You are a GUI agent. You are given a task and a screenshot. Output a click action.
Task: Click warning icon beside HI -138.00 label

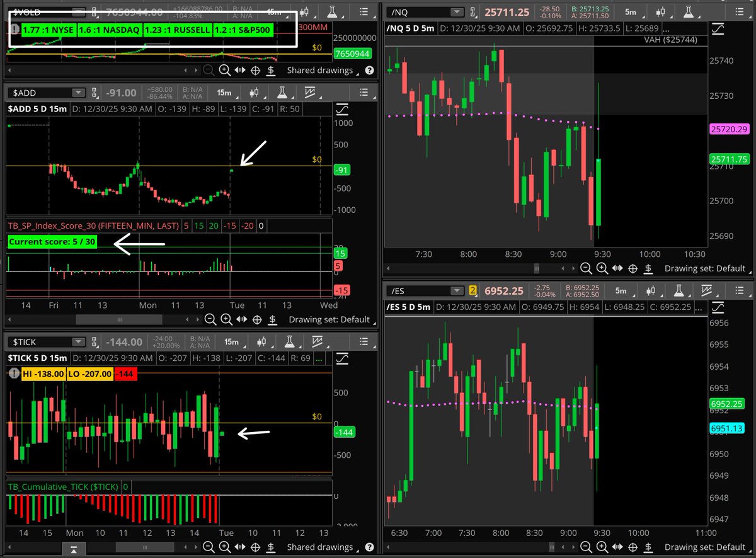point(14,373)
